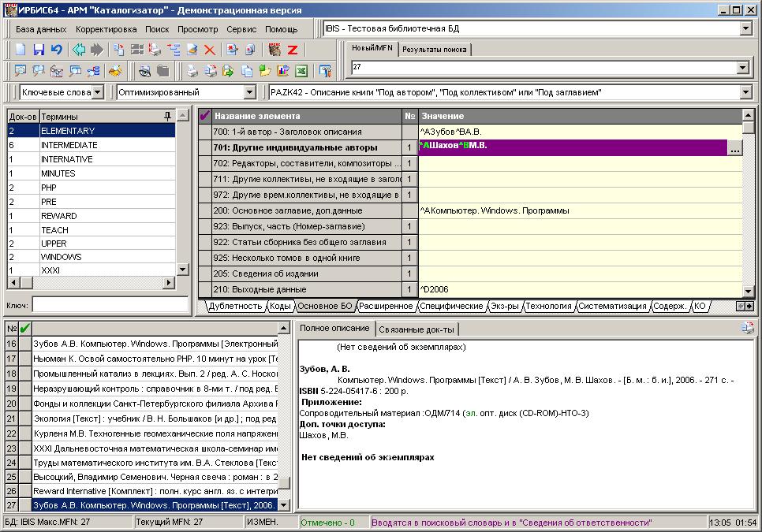Screen dimensions: 762x532
Task: Click the blue undo arrow icon
Action: tap(57, 50)
